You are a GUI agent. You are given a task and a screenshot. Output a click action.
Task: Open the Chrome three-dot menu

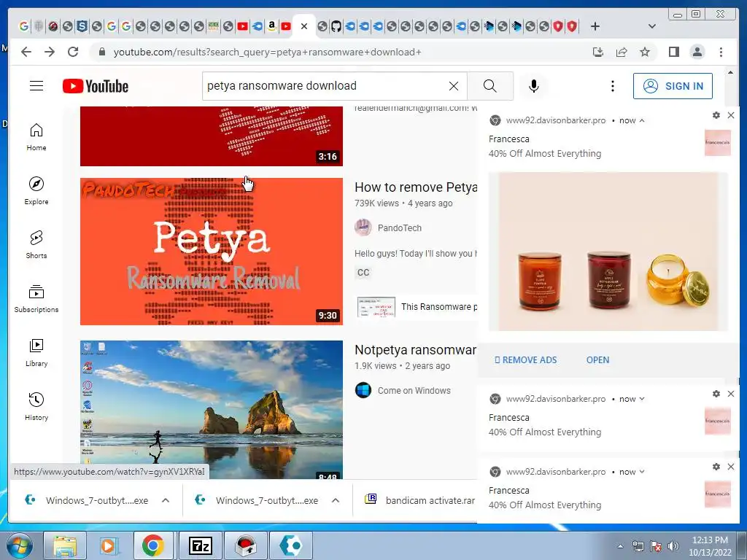pos(721,52)
